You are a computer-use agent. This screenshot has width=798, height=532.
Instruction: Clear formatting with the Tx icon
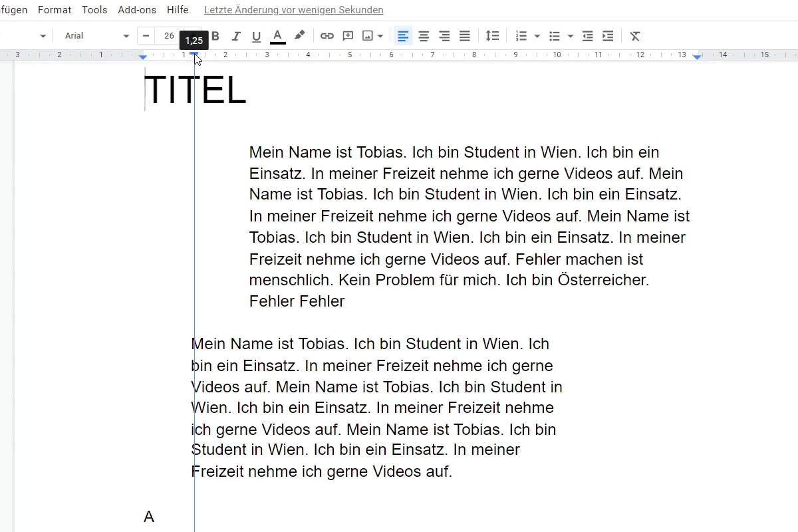coord(635,36)
